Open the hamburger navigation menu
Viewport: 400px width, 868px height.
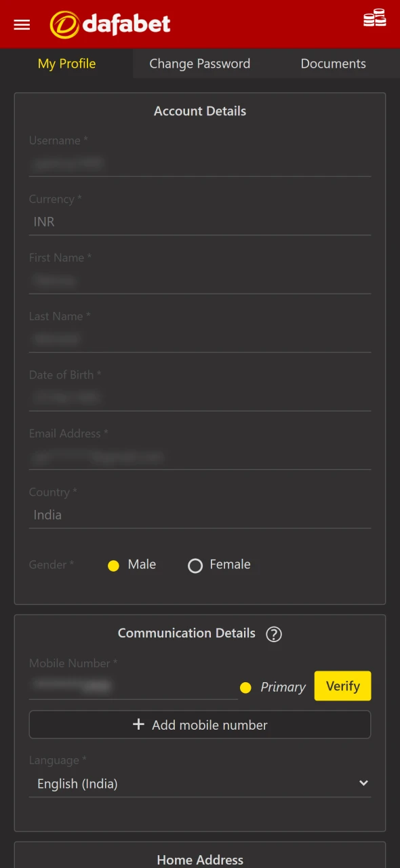(x=22, y=24)
